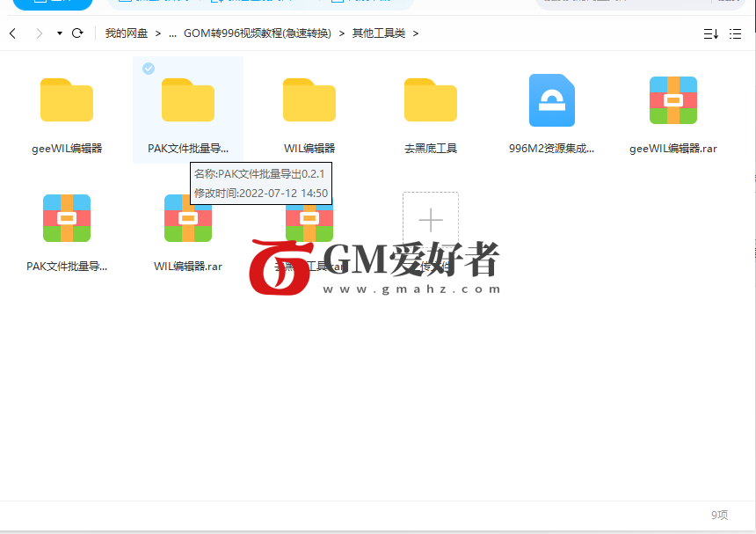The image size is (756, 534).
Task: Go back with the left arrow
Action: (x=13, y=33)
